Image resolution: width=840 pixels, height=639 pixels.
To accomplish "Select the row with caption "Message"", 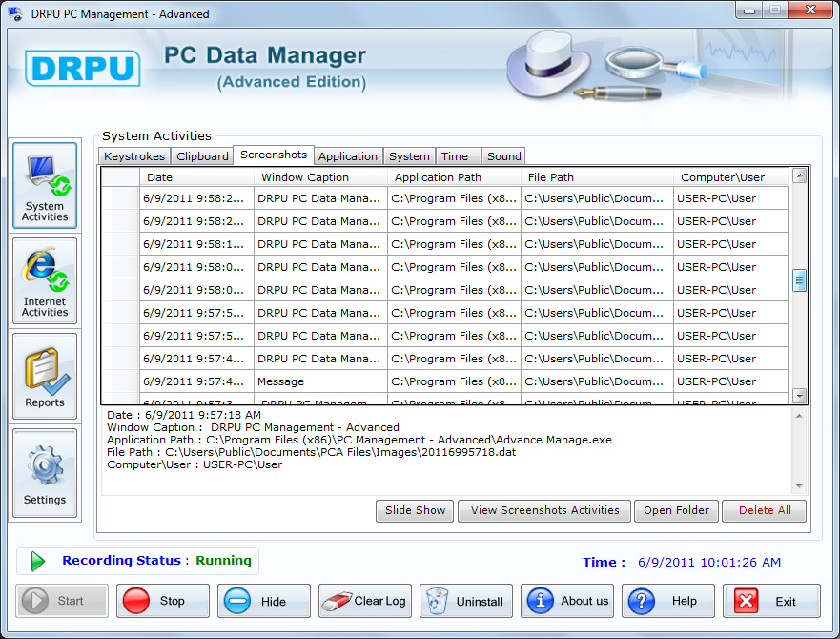I will (x=444, y=381).
